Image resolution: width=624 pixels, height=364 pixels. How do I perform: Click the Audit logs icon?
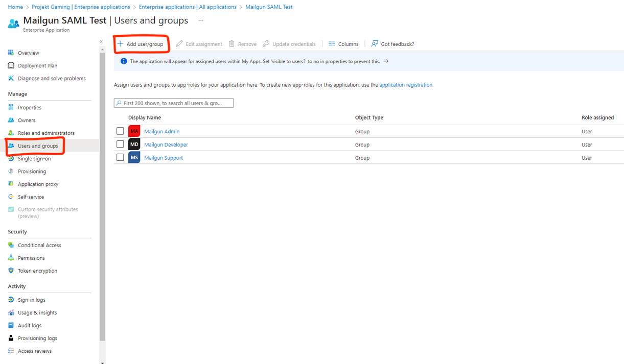(x=11, y=325)
